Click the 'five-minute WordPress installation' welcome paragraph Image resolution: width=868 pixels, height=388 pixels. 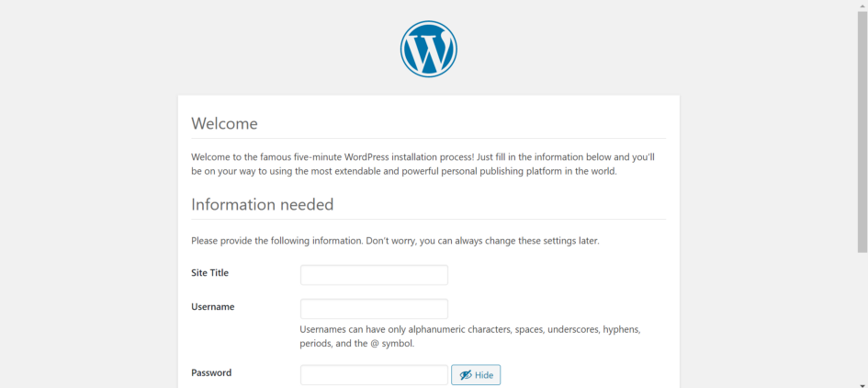(x=423, y=164)
